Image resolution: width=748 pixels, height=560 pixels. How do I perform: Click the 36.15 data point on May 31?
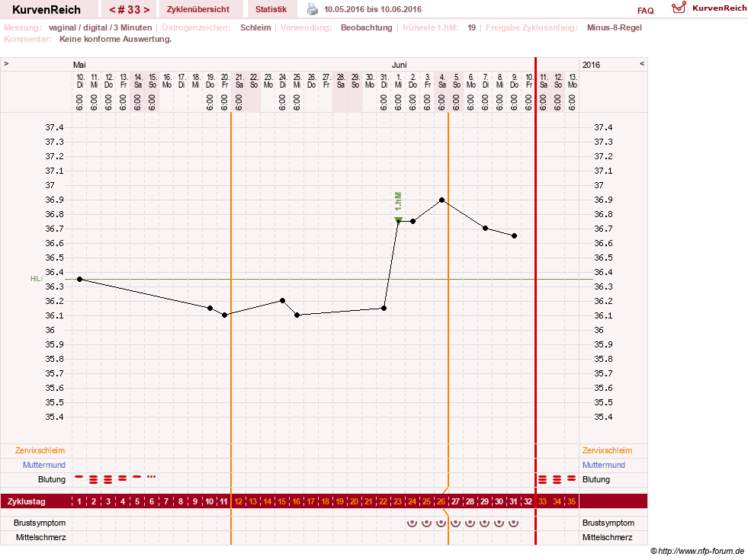[x=384, y=309]
